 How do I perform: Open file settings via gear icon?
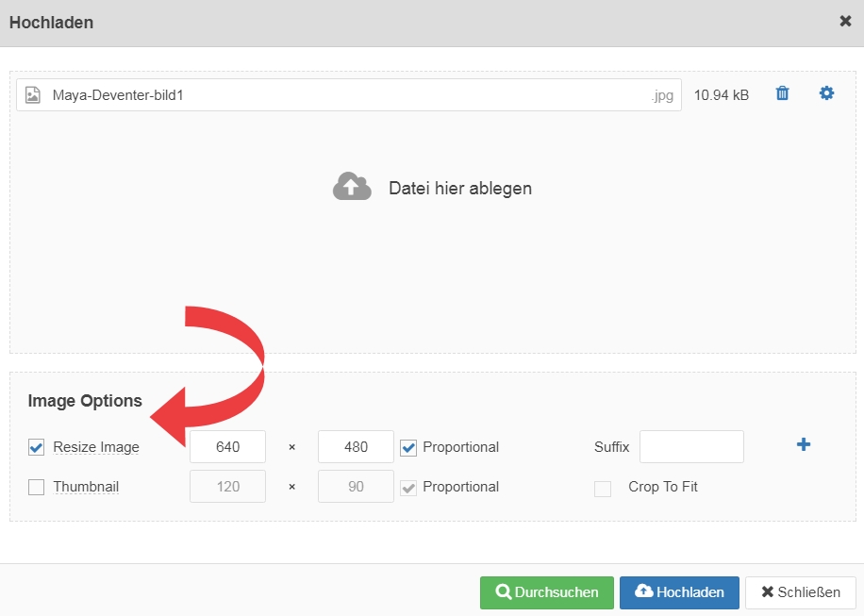point(826,93)
